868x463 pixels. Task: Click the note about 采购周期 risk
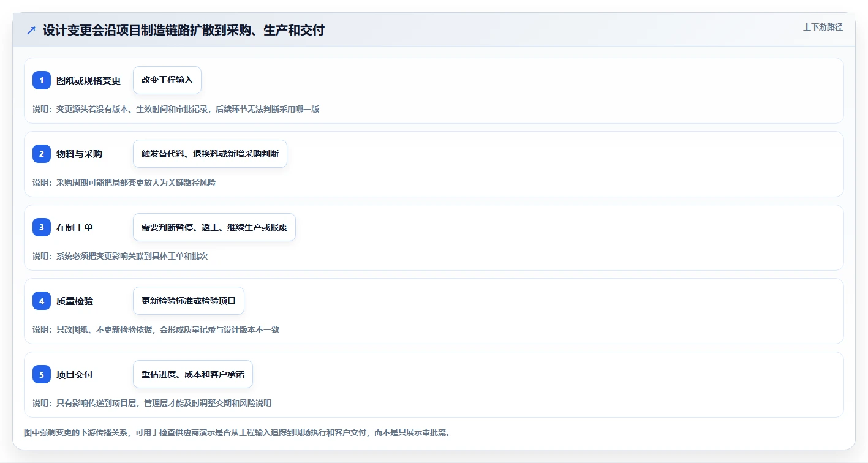click(x=124, y=183)
